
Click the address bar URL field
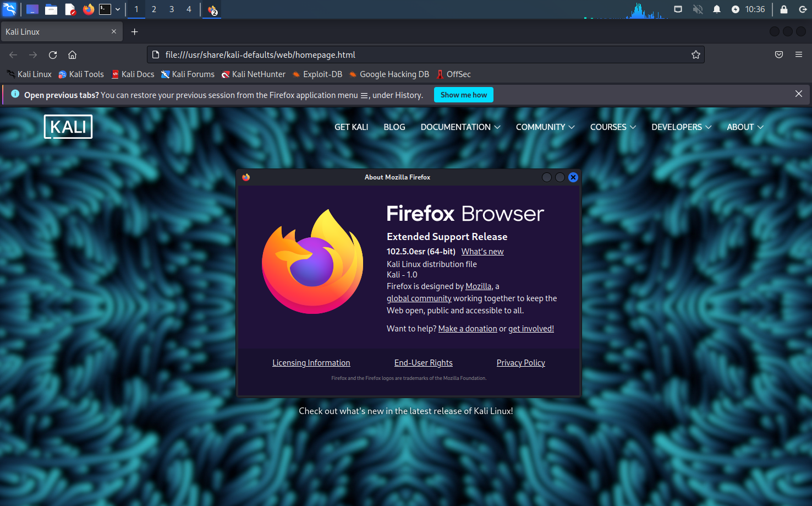pyautogui.click(x=418, y=55)
